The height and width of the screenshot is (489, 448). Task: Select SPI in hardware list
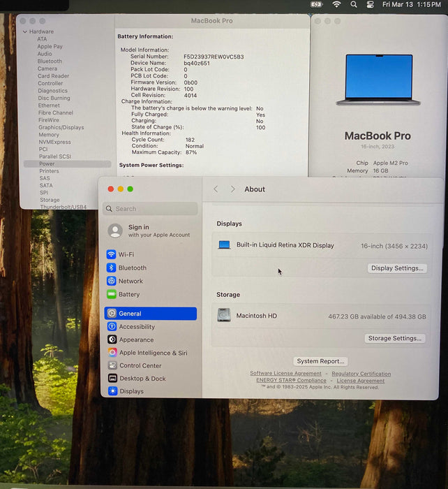pos(44,192)
